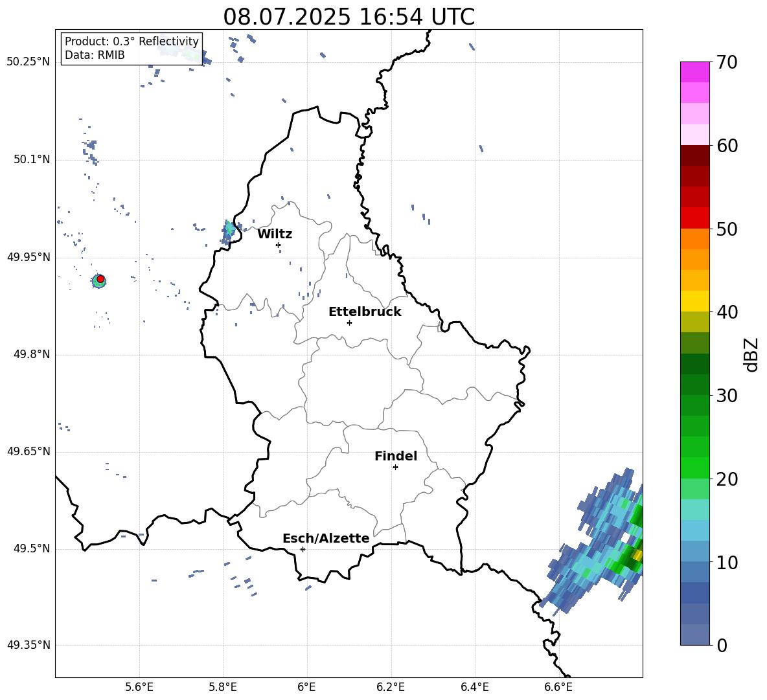Viewport: 767px width, 700px height.
Task: Click the 49.35°N latitude label
Action: 29,645
